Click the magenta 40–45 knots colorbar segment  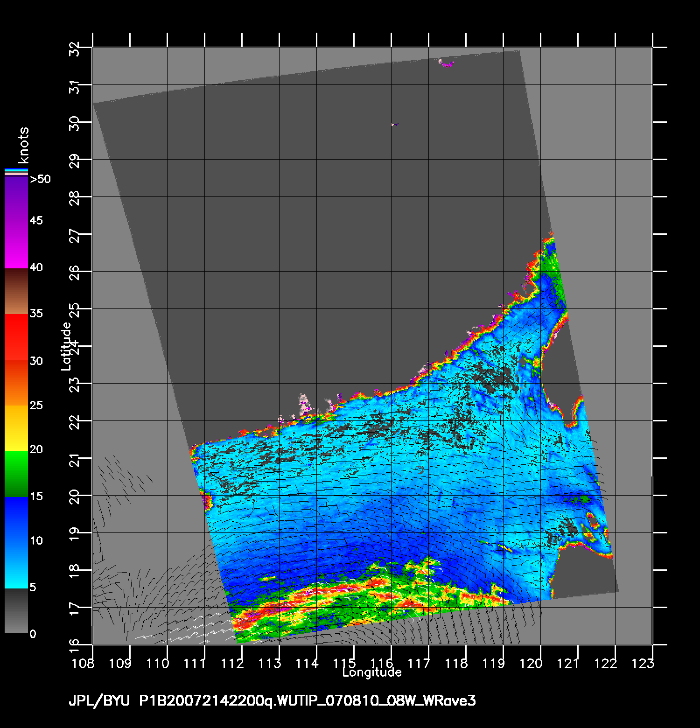[x=16, y=245]
